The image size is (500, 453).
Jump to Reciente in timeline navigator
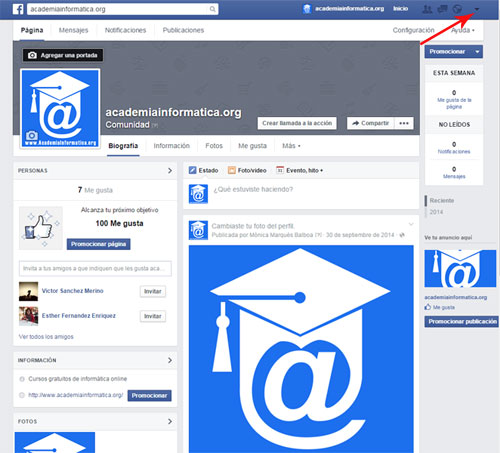[x=442, y=200]
